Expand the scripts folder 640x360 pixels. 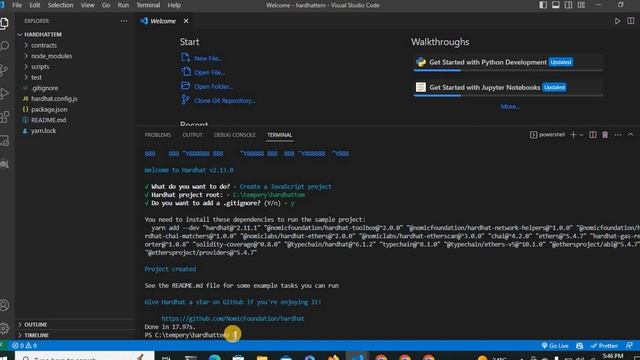[x=75, y=67]
